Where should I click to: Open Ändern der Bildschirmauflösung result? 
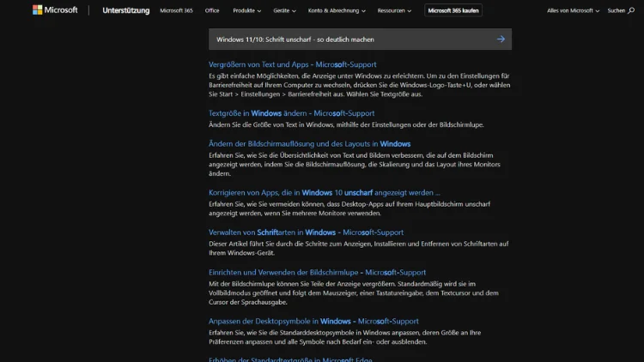pos(310,144)
